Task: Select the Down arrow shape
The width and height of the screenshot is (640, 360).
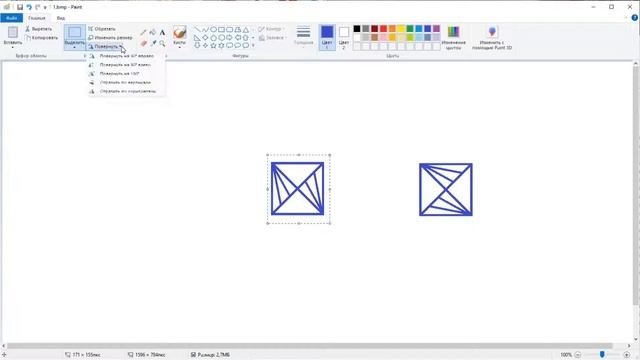Action: 197,45
